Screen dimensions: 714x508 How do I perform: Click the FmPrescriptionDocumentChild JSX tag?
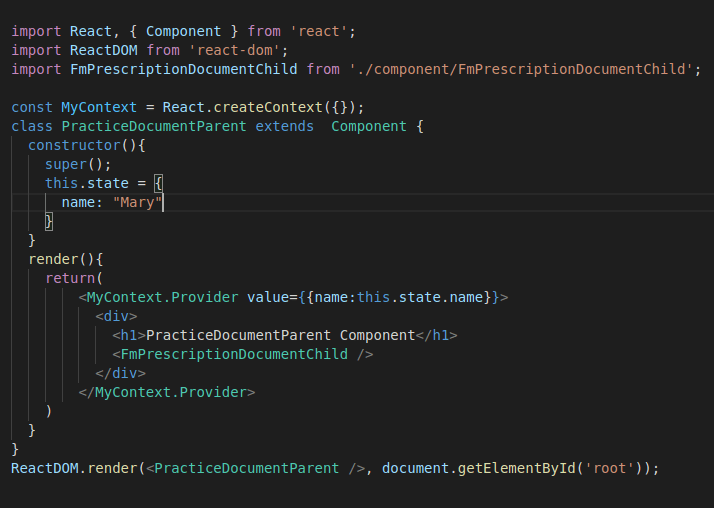pyautogui.click(x=243, y=354)
